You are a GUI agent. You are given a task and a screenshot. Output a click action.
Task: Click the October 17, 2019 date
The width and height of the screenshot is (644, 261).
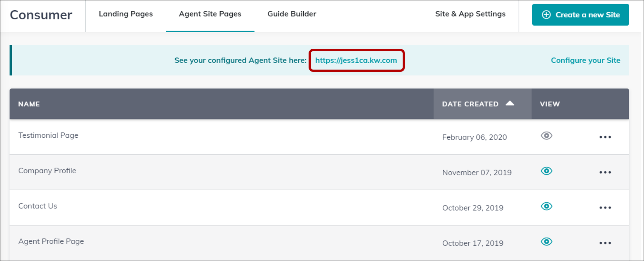[x=473, y=243]
